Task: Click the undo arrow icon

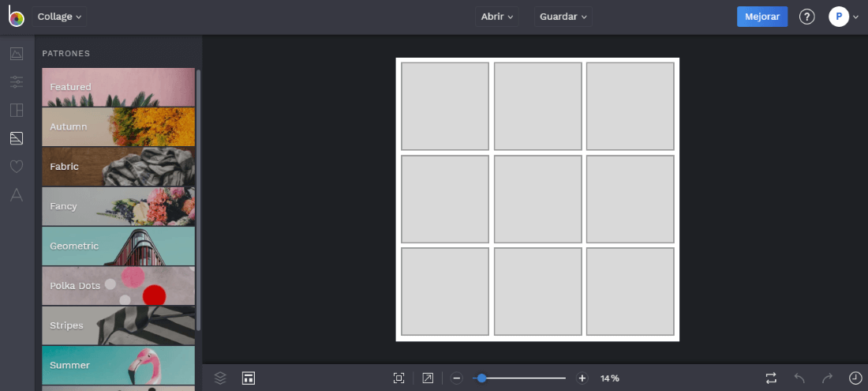Action: tap(799, 378)
